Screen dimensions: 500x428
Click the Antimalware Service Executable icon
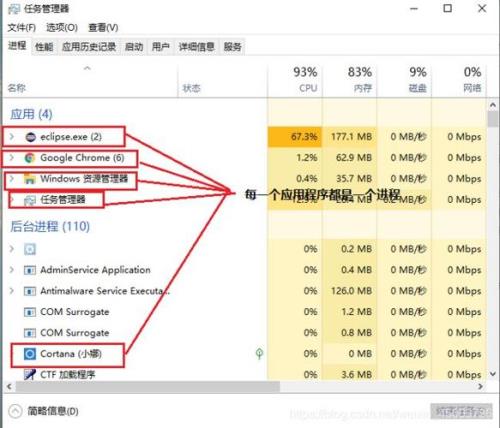30,291
